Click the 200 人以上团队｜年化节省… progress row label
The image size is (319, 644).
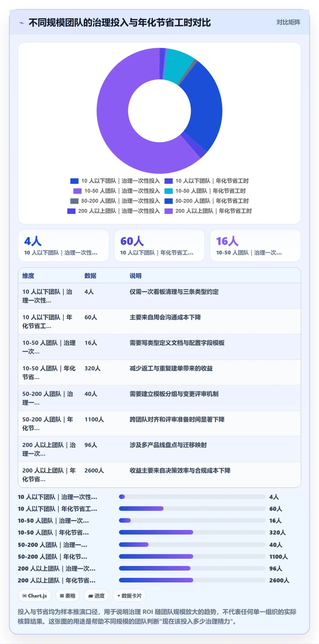57,580
